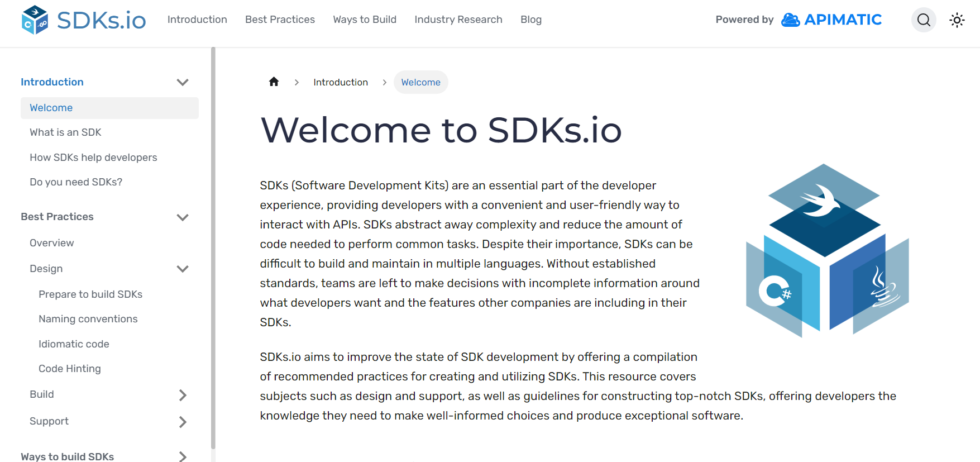Collapse the Introduction sidebar section chevron
Screen dimensions: 980x462
[183, 82]
